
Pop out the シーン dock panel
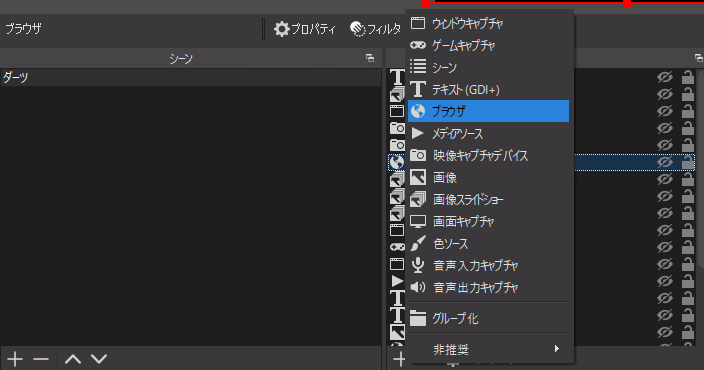point(370,58)
